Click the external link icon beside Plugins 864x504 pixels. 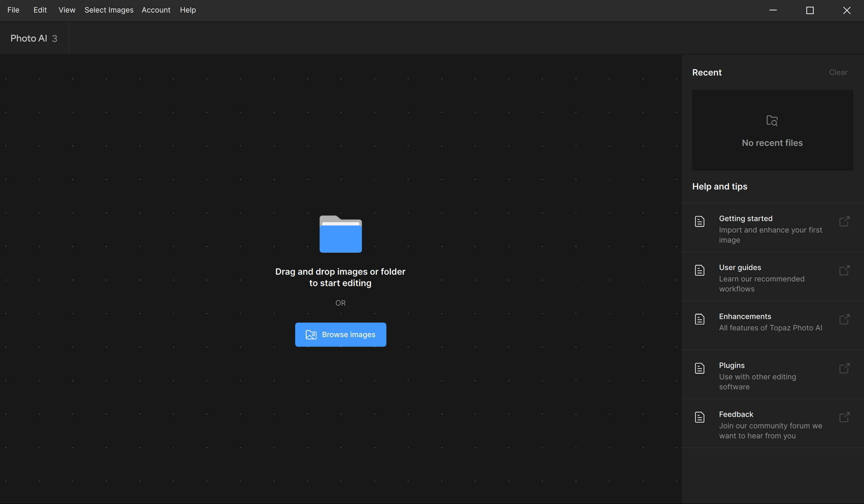pyautogui.click(x=844, y=368)
